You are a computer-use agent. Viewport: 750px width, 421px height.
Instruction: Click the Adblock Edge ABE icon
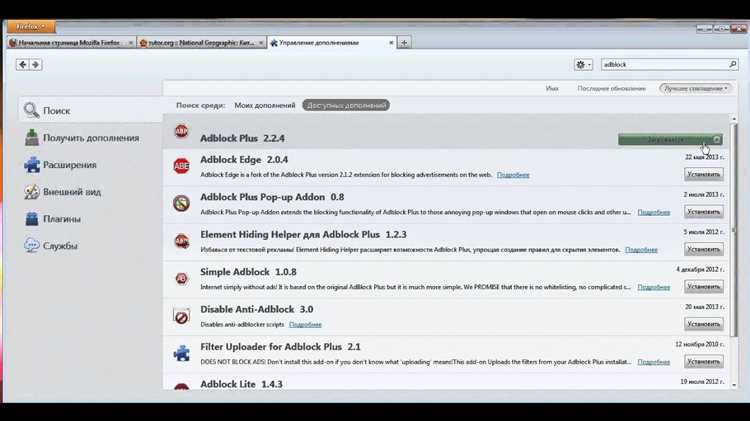pyautogui.click(x=181, y=166)
